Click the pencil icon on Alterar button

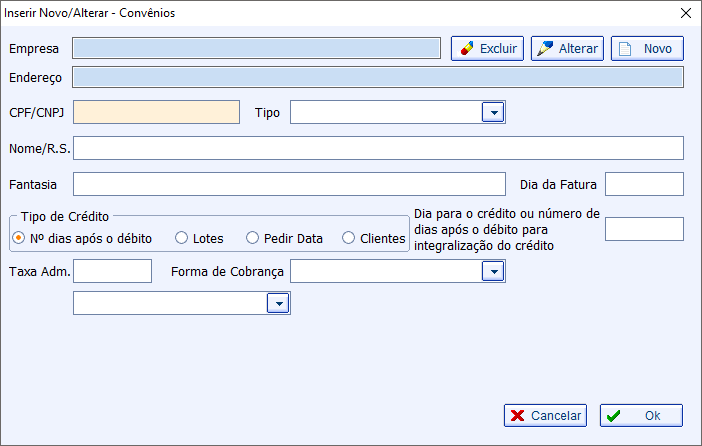coord(545,48)
